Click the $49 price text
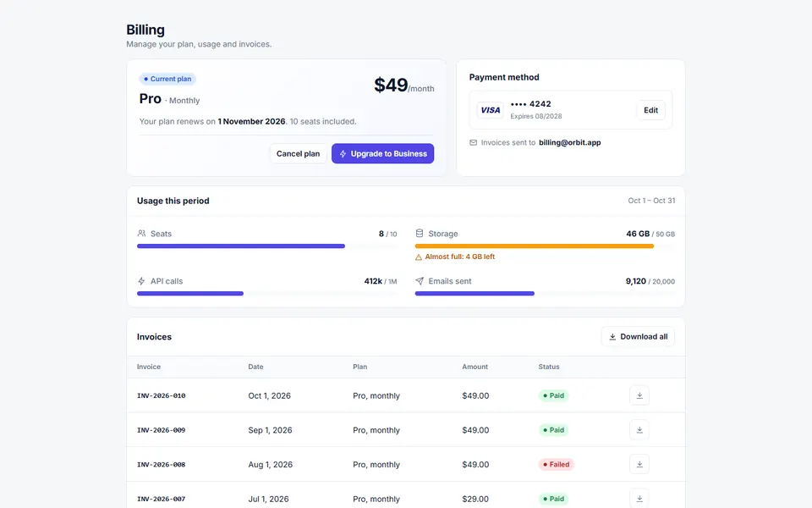The height and width of the screenshot is (508, 812). tap(391, 85)
